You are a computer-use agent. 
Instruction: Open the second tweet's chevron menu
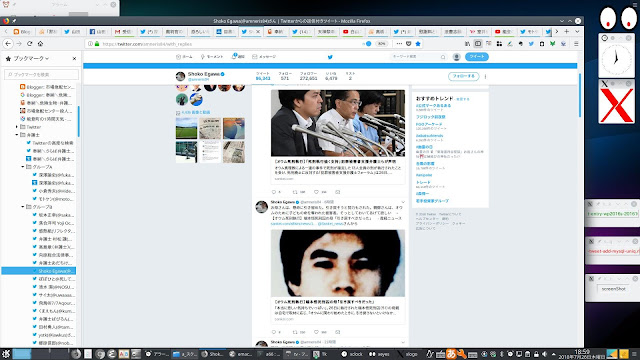[403, 202]
